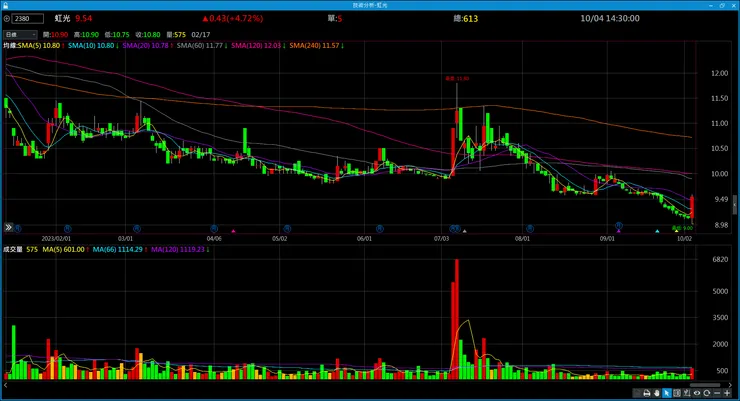Screen dimensions: 740x401
Task: Expand the double-chevron panel at chart left
Action: (8, 227)
